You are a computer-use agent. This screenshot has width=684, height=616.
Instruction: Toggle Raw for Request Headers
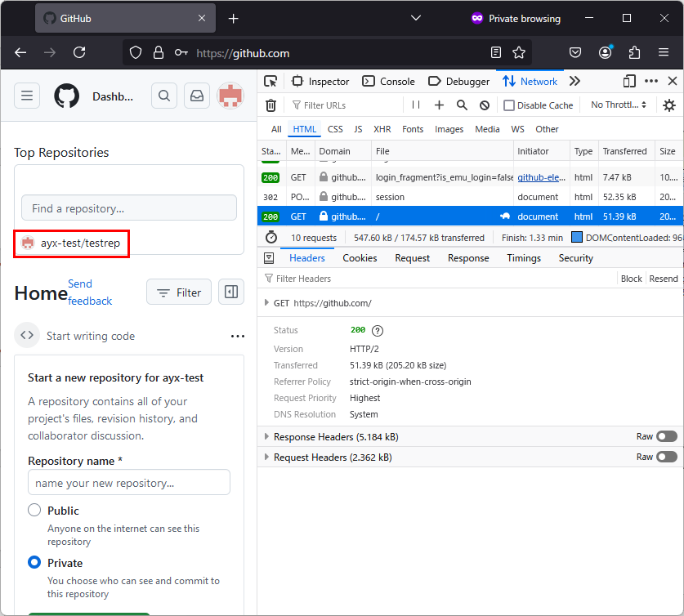[x=667, y=457]
